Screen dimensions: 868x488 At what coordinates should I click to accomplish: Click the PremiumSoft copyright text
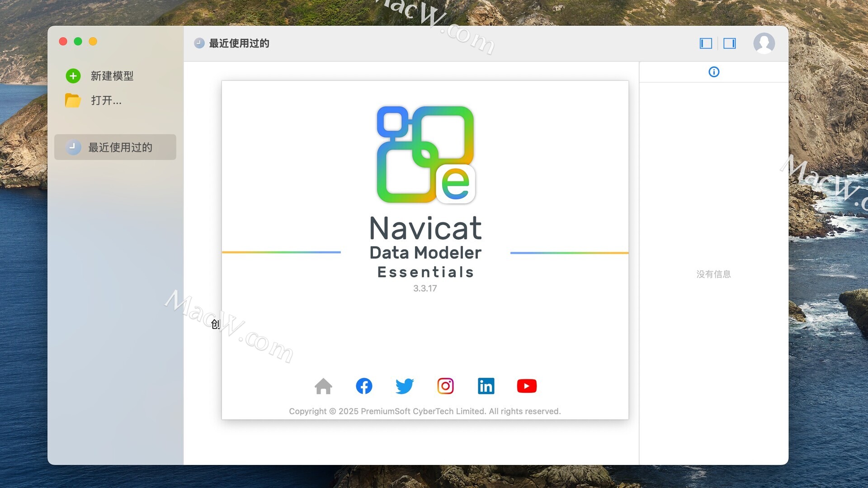click(x=425, y=411)
